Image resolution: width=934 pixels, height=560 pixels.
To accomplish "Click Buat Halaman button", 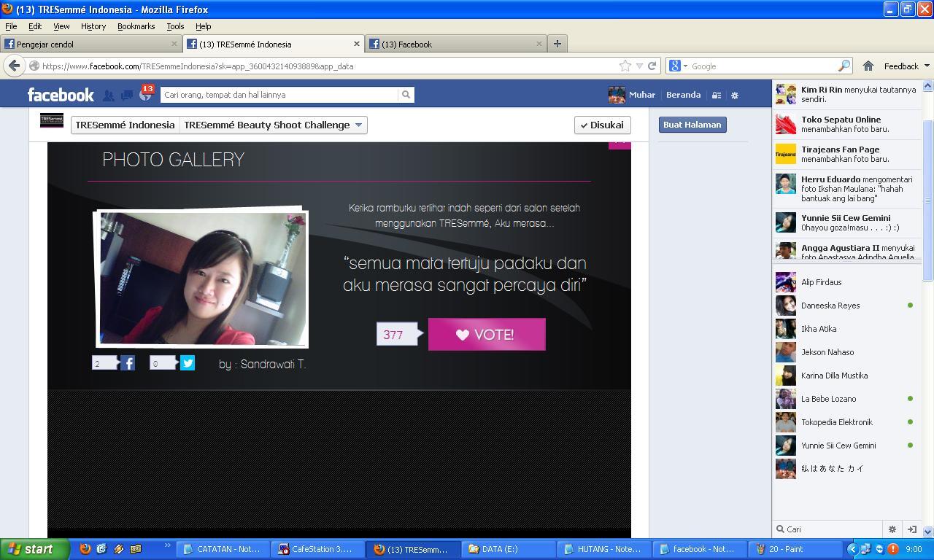I will pyautogui.click(x=692, y=125).
